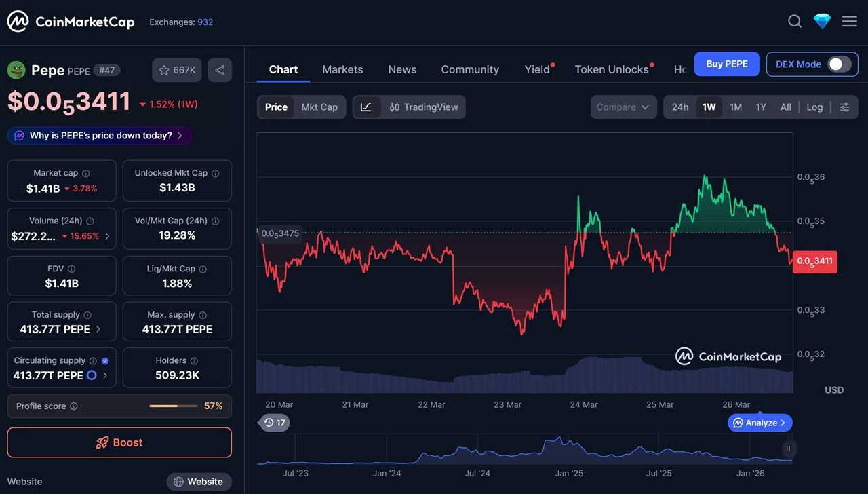868x494 pixels.
Task: Open chart settings sliders icon
Action: (844, 107)
